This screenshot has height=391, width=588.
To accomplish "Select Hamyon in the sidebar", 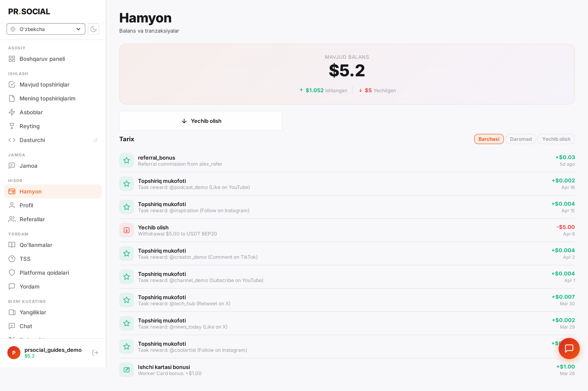I will point(53,191).
